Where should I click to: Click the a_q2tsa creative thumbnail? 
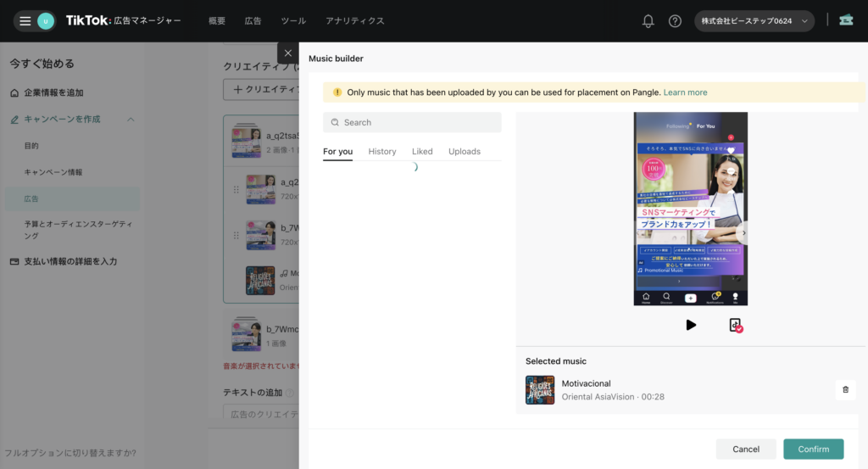pyautogui.click(x=247, y=141)
